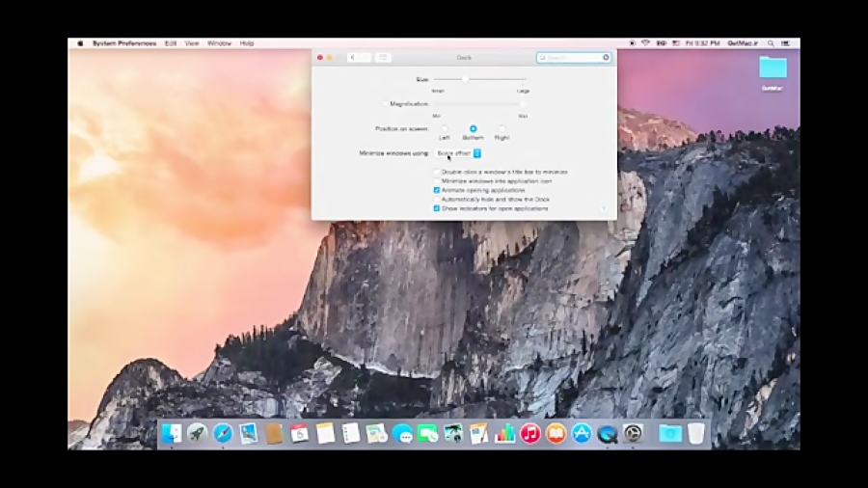This screenshot has width=868, height=488.
Task: Go back with toolbar back arrow
Action: coord(353,58)
